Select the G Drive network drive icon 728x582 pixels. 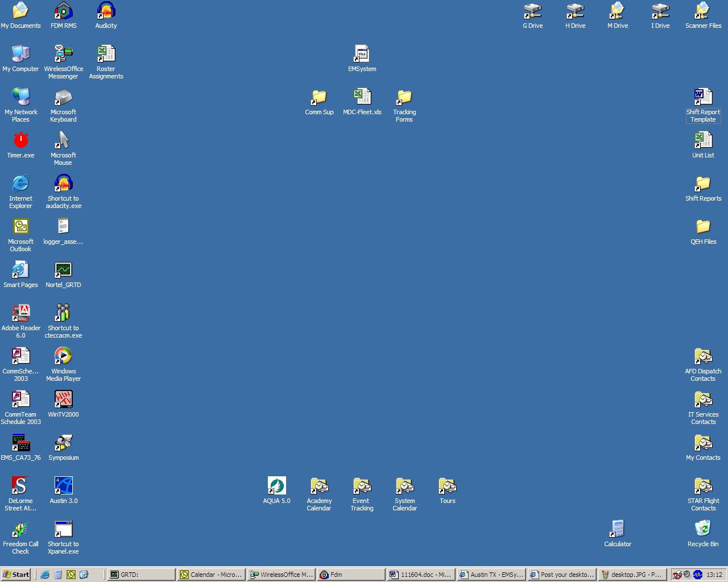[532, 15]
